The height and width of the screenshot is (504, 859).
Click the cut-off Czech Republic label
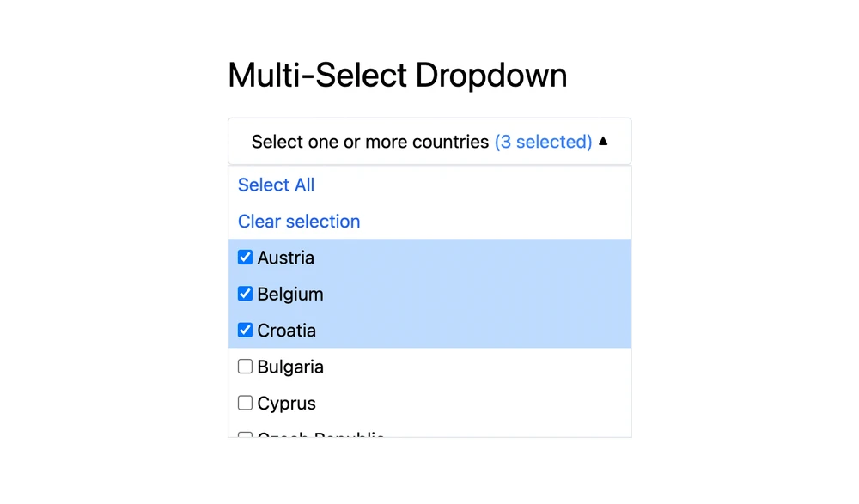320,434
